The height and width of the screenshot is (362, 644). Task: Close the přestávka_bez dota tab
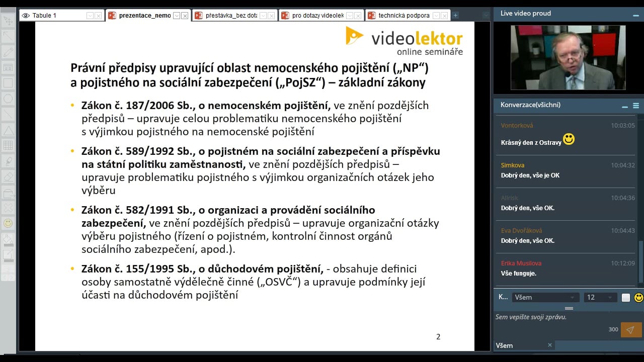pyautogui.click(x=271, y=16)
